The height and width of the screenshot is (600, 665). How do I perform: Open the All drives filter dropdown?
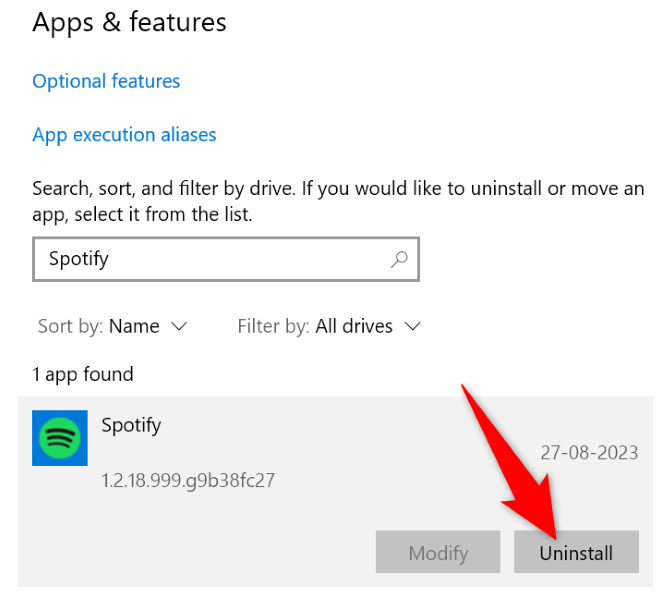[x=354, y=326]
